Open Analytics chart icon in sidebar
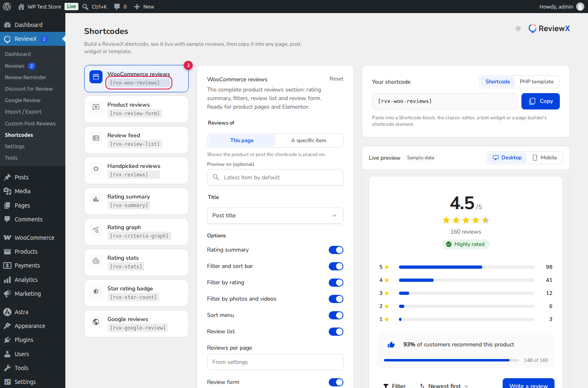The image size is (588, 388). pos(7,280)
